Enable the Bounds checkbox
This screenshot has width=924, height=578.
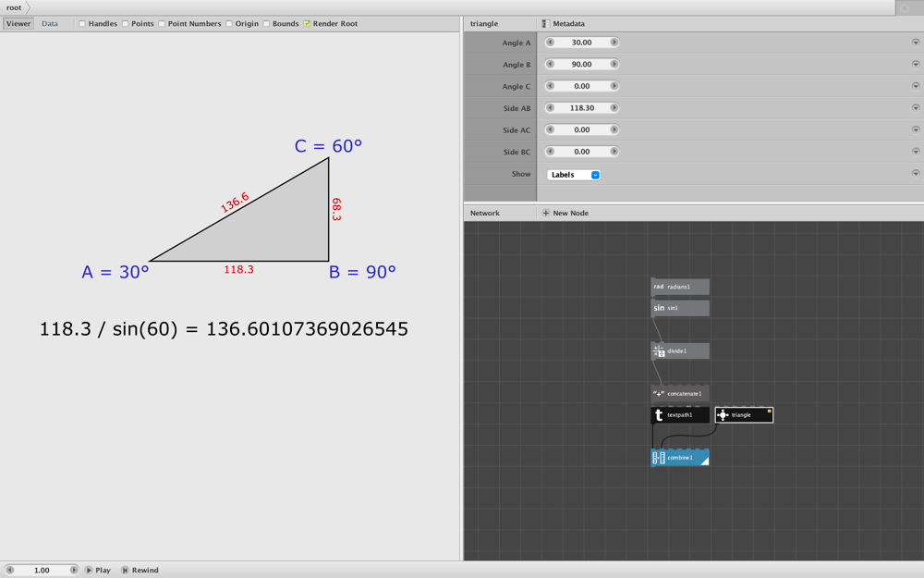266,24
